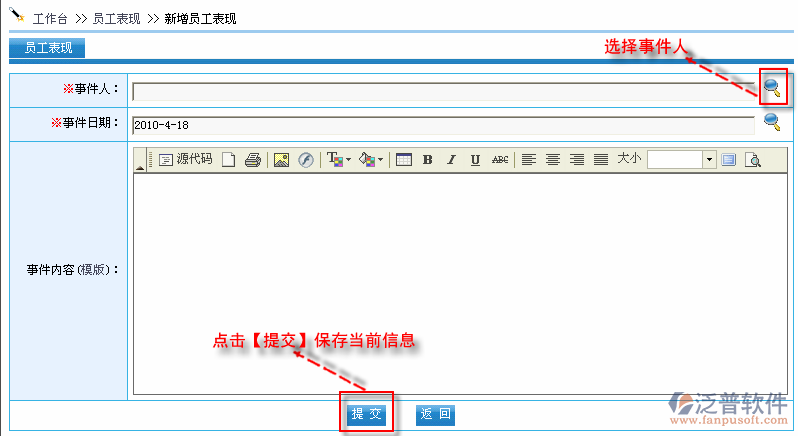This screenshot has height=436, width=798.
Task: Center align text
Action: (553, 160)
